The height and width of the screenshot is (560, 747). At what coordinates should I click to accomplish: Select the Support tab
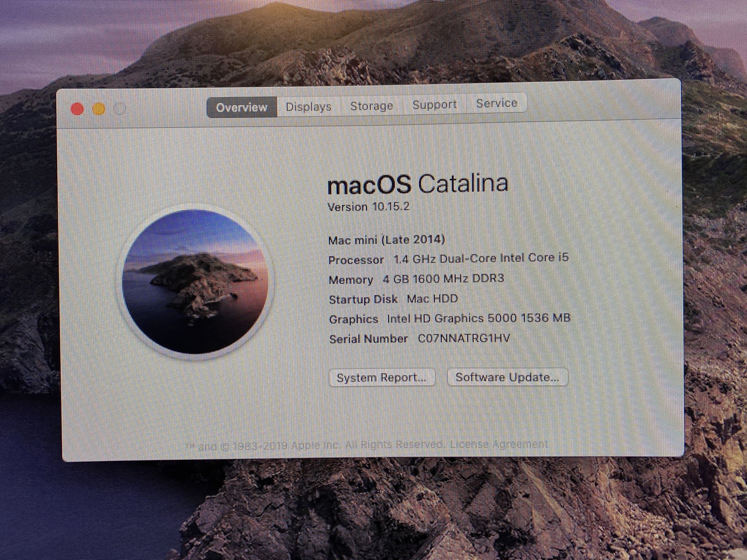pyautogui.click(x=434, y=105)
